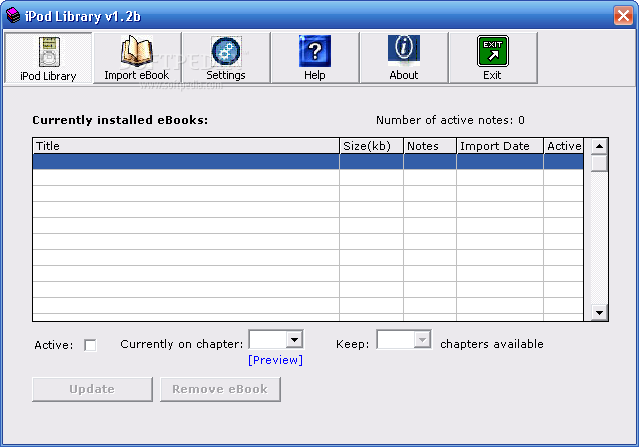Toggle the Active checkbox
This screenshot has height=447, width=639.
[91, 345]
